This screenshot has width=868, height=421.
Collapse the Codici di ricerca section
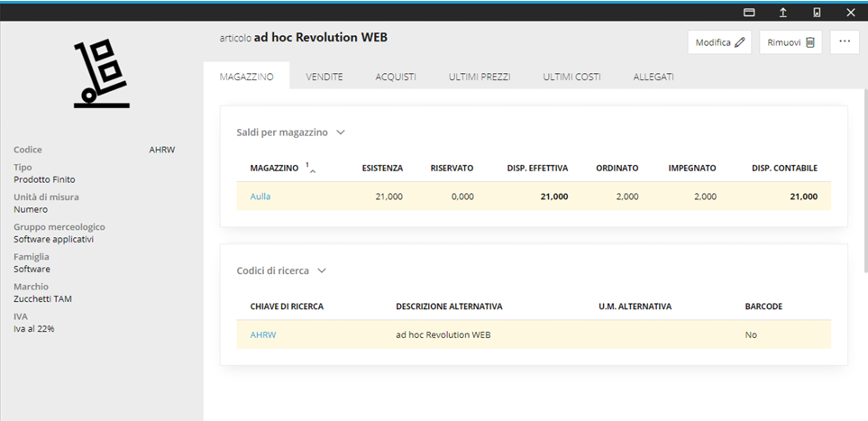(322, 270)
